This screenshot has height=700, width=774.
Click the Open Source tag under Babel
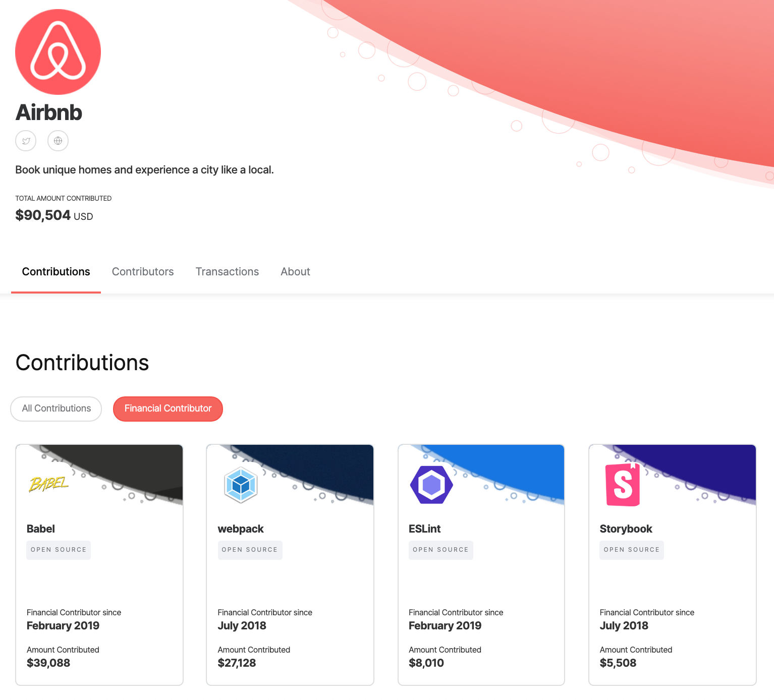pyautogui.click(x=59, y=550)
